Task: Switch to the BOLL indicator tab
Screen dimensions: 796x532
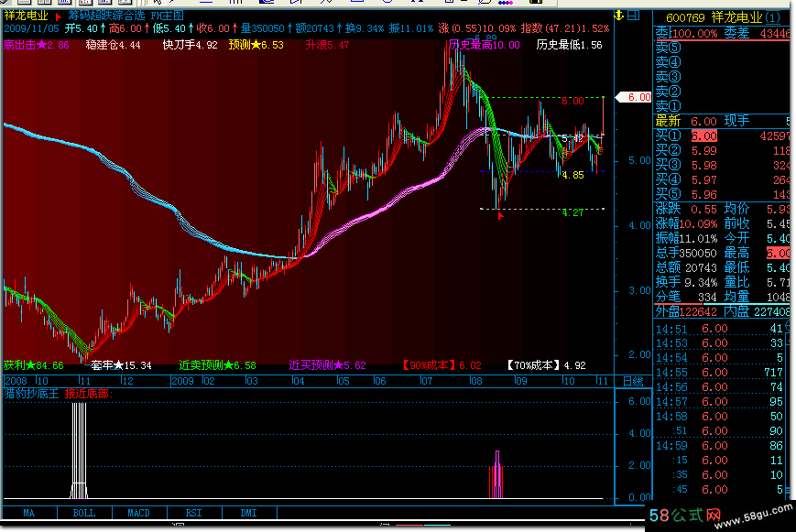Action: [x=84, y=513]
